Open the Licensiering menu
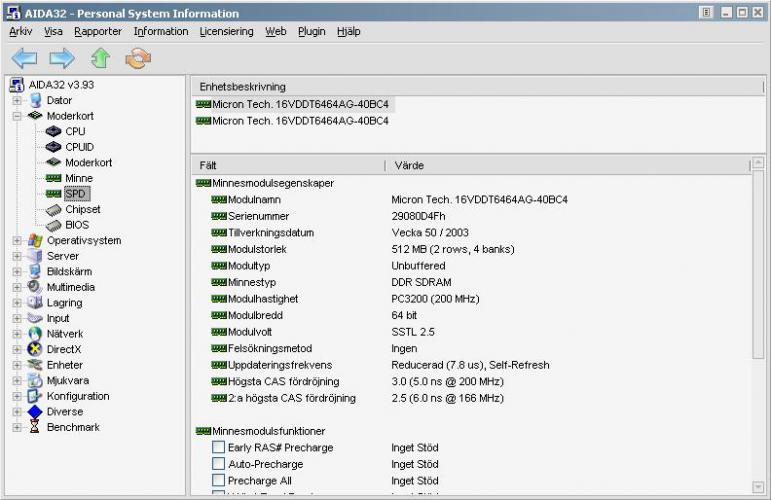771x500 pixels. tap(226, 31)
